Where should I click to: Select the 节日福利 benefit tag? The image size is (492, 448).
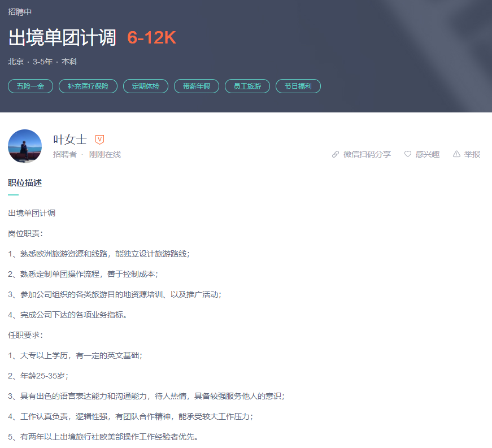[298, 86]
